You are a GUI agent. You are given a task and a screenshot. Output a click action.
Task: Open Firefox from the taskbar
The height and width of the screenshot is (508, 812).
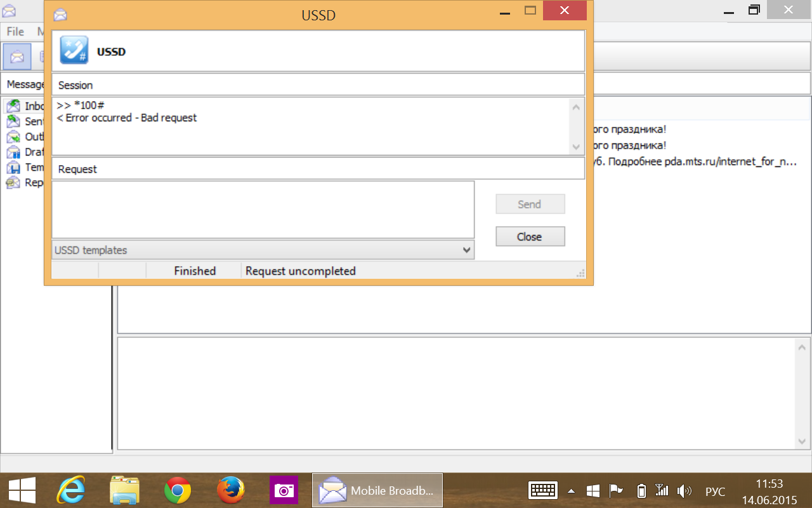point(230,490)
